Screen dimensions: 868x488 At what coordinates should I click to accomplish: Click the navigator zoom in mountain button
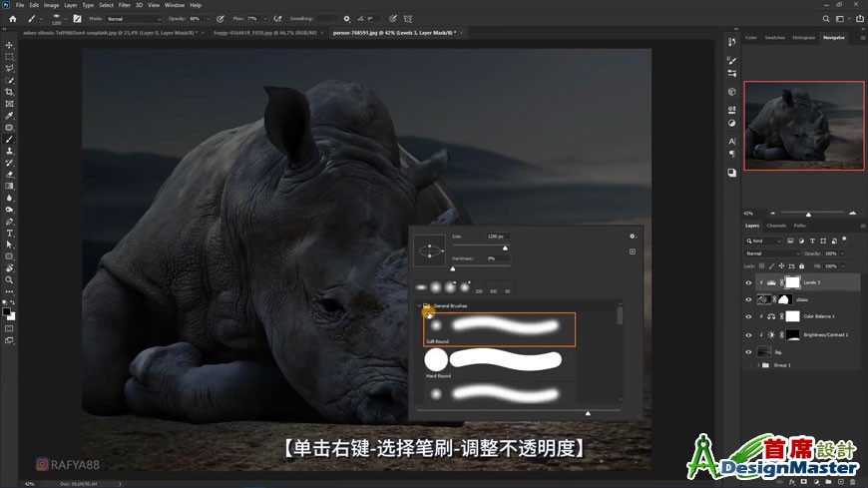pyautogui.click(x=852, y=214)
